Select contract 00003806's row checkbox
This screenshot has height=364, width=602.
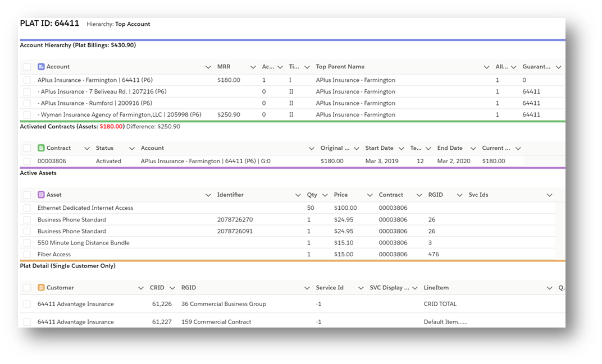(26, 161)
